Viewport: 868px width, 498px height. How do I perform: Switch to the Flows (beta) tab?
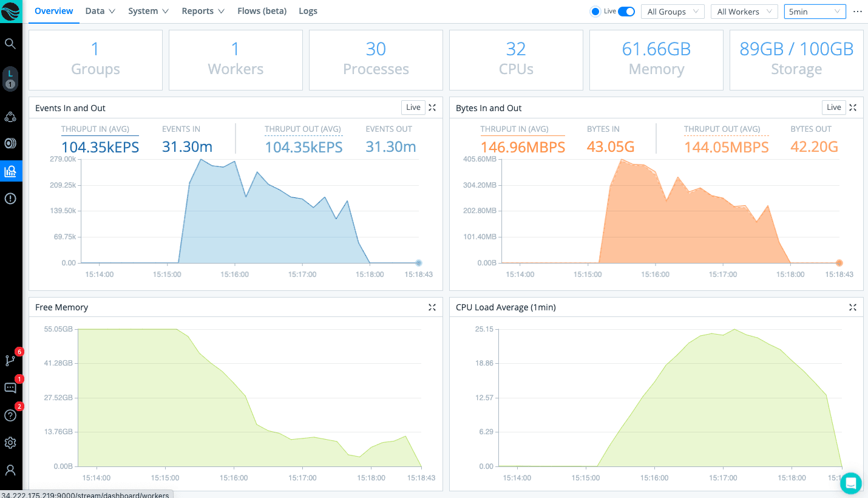[262, 11]
